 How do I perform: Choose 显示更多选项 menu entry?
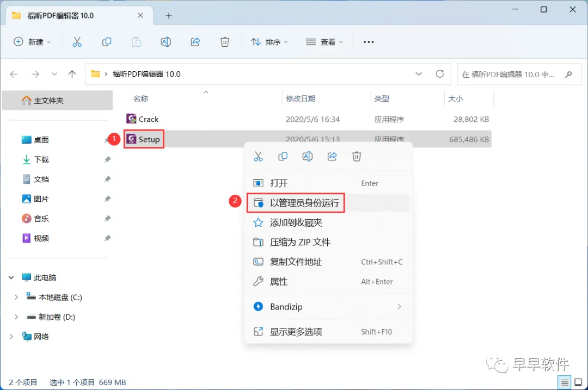(328, 332)
